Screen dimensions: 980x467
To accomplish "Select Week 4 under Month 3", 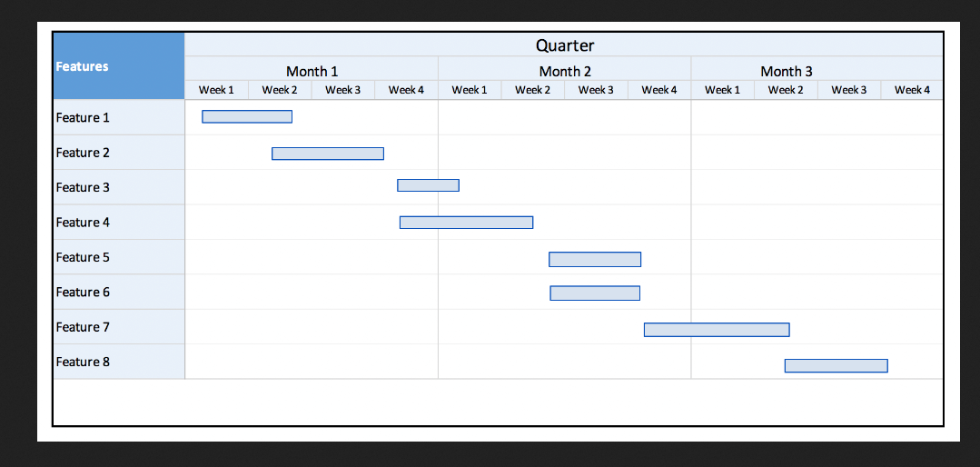I will (x=912, y=90).
